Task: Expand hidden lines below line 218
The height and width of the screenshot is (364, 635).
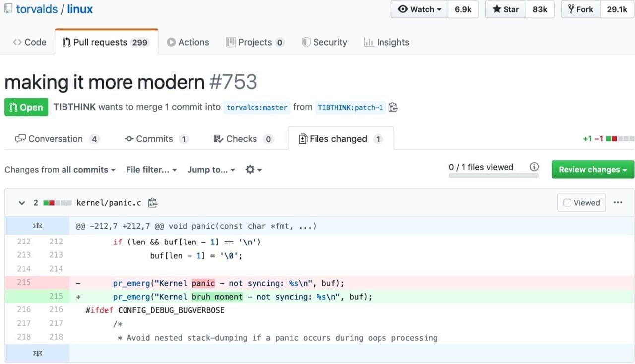Action: tap(37, 353)
